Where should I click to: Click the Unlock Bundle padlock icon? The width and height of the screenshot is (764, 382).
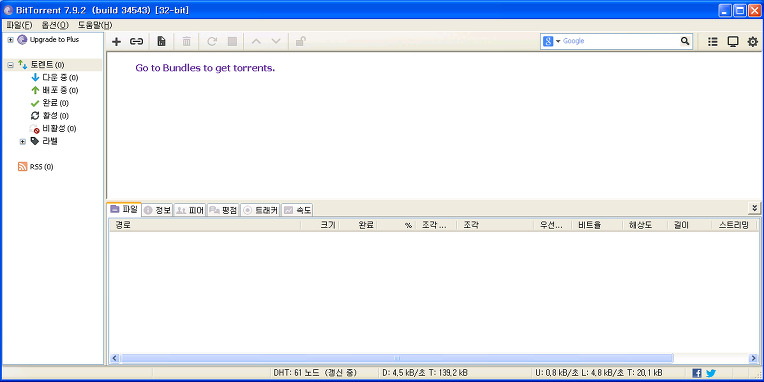point(301,42)
